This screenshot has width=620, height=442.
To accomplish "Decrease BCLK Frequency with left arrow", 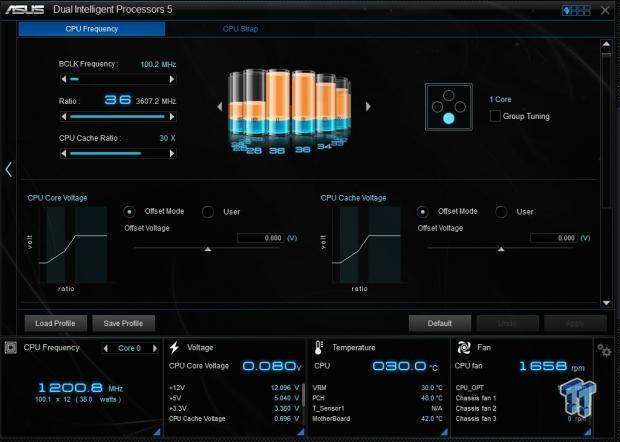I will pyautogui.click(x=64, y=79).
